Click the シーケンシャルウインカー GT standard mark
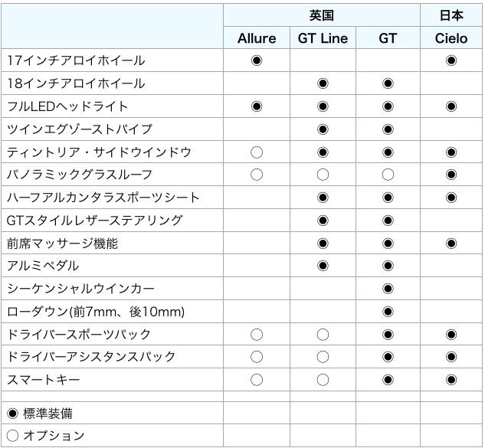Image resolution: width=485 pixels, height=448 pixels. pyautogui.click(x=388, y=289)
